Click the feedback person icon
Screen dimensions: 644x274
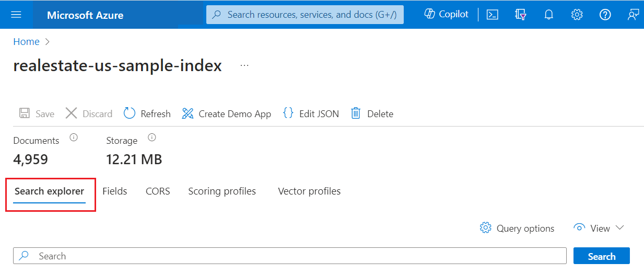tap(633, 15)
